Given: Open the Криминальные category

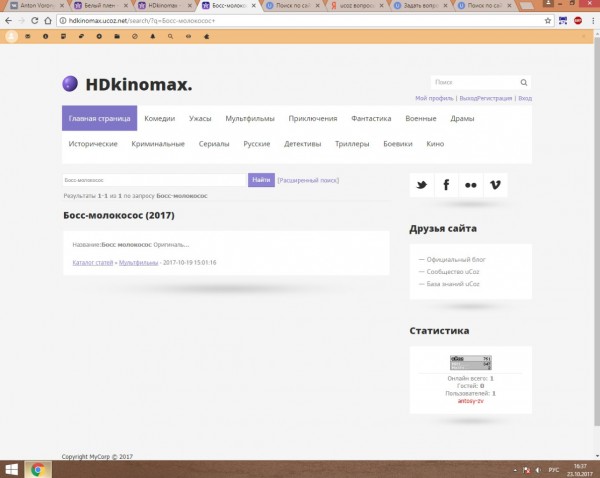Looking at the screenshot, I should point(158,144).
